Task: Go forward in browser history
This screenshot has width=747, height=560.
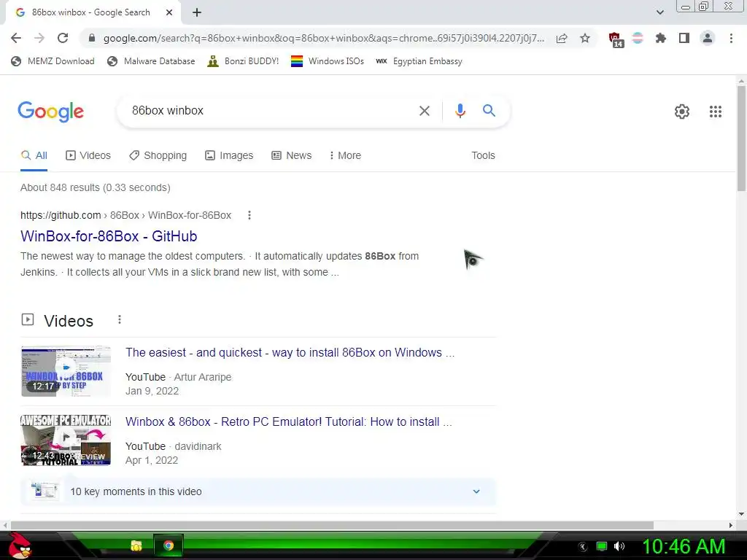Action: pyautogui.click(x=39, y=38)
